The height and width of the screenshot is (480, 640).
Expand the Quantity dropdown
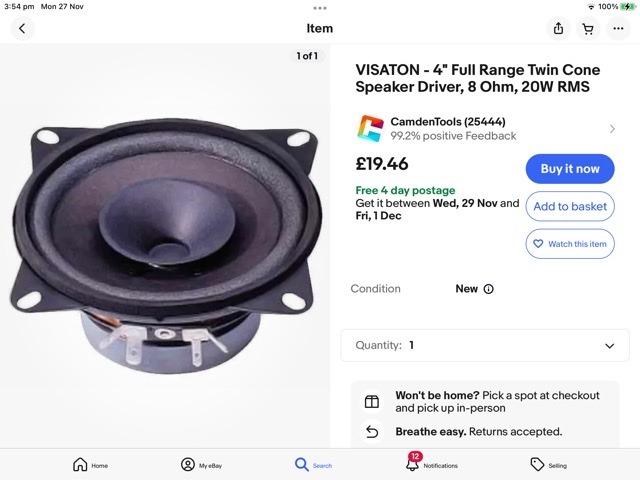(485, 345)
